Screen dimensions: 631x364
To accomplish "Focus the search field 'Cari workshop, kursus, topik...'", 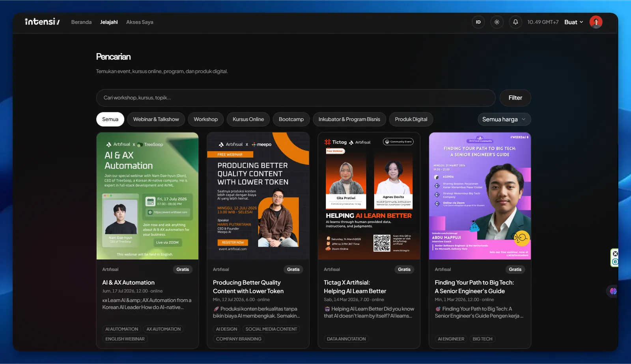I will (296, 98).
